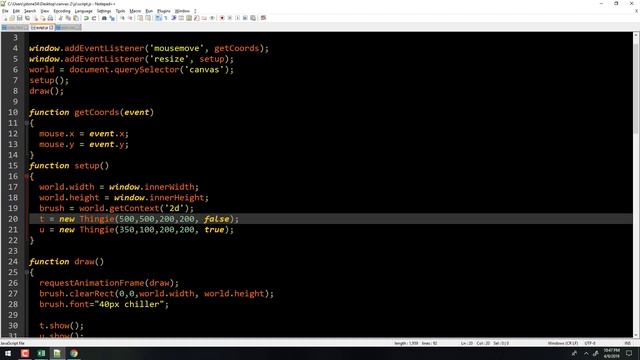This screenshot has width=640, height=360.
Task: Open the View menu
Action: (45, 11)
